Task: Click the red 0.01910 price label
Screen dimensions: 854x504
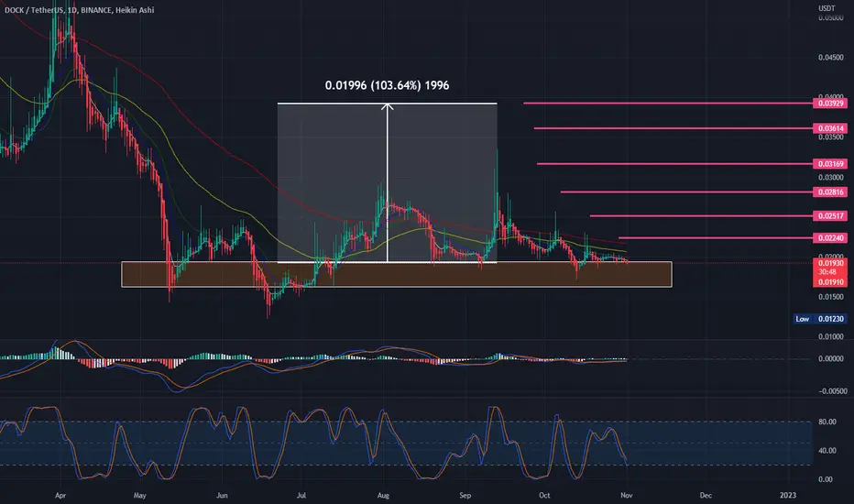Action: [x=830, y=282]
